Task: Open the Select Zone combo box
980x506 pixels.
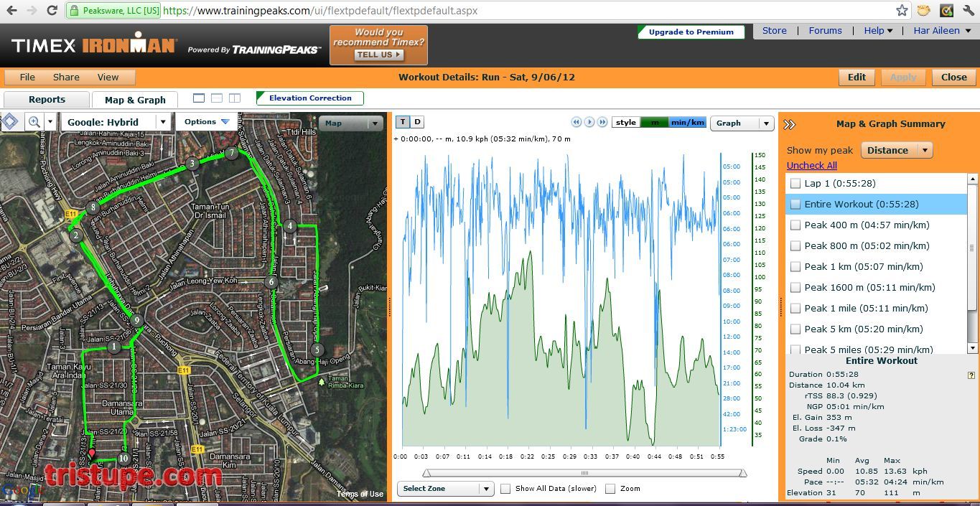Action: tap(444, 488)
